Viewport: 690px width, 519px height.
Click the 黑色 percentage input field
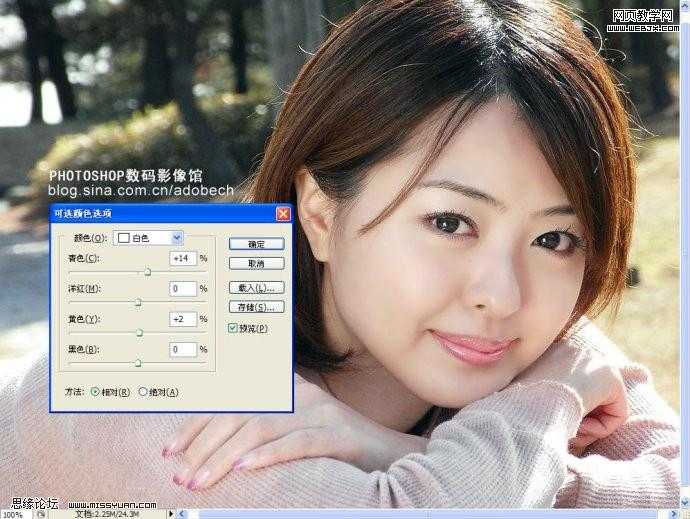point(183,349)
